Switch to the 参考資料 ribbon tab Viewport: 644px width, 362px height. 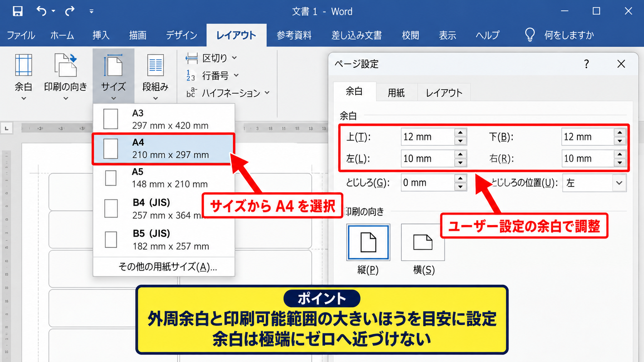pyautogui.click(x=294, y=35)
